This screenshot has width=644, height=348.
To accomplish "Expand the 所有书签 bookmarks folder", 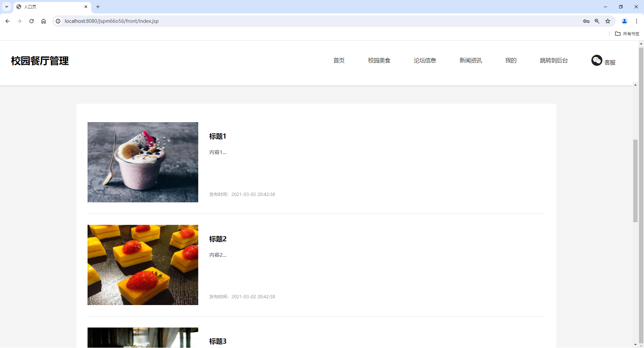I will (x=627, y=34).
